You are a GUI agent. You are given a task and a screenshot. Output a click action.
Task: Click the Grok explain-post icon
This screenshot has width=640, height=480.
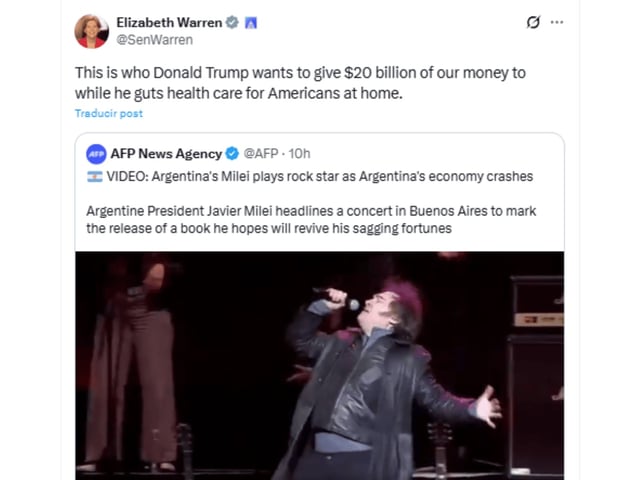[x=533, y=22]
